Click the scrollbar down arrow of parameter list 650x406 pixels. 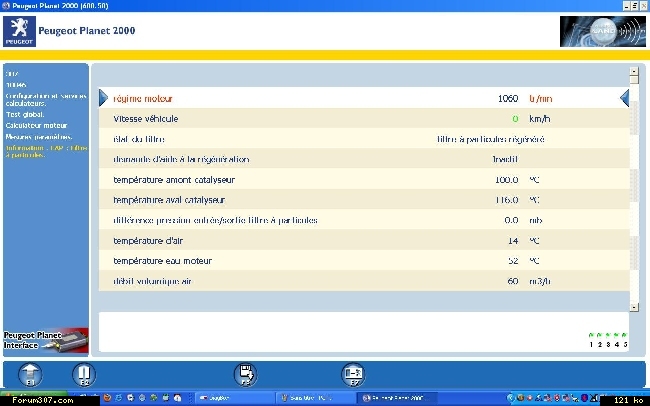(634, 307)
